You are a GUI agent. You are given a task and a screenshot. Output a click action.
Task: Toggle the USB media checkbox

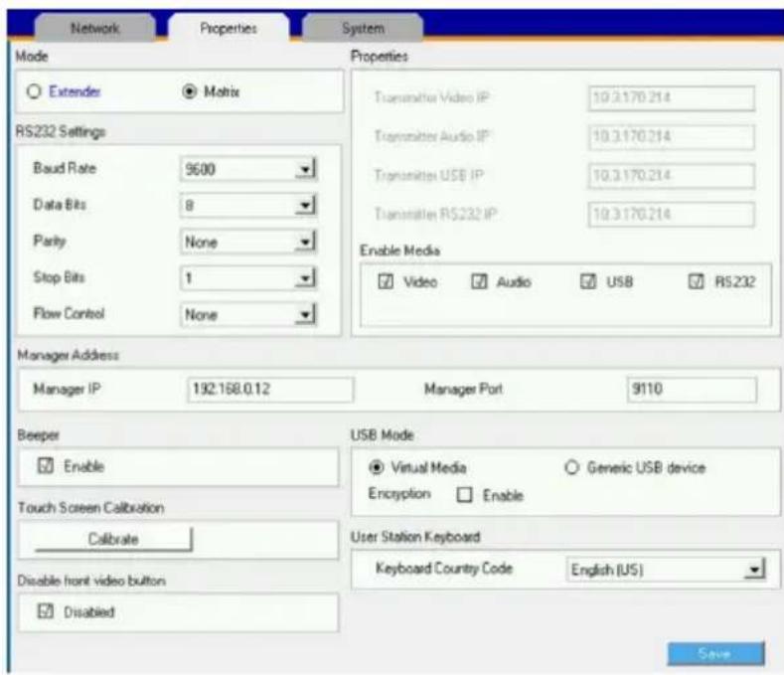588,281
